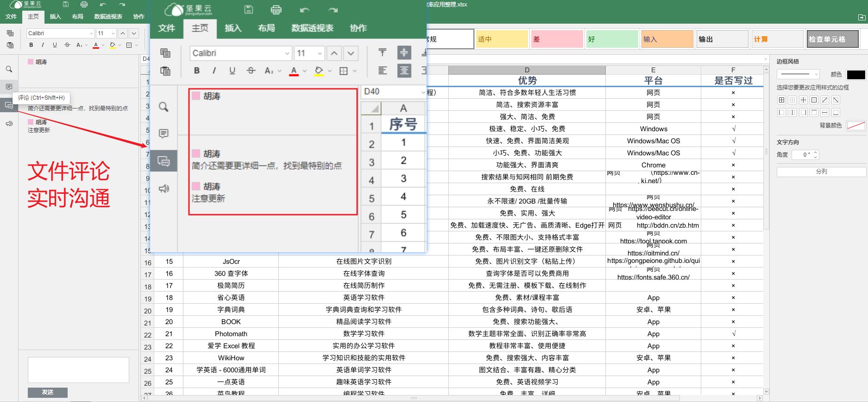Print the document from the main title bar

click(84, 4)
